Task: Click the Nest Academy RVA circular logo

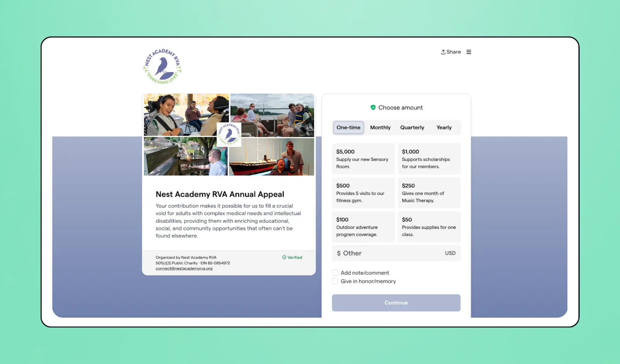Action: click(x=162, y=65)
